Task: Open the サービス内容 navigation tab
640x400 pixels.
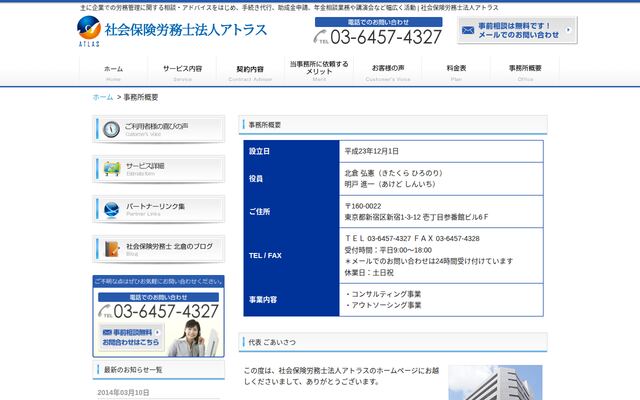Action: tap(182, 72)
